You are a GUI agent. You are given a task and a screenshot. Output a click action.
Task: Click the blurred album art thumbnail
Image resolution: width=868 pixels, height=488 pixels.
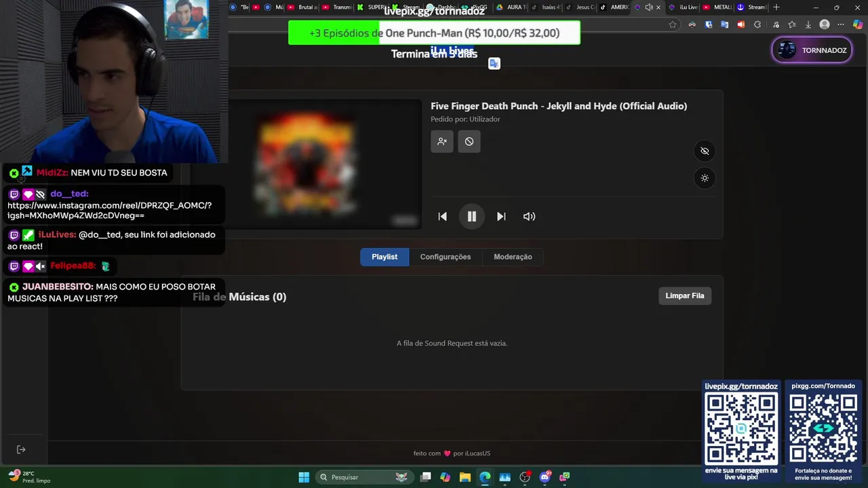(x=305, y=165)
